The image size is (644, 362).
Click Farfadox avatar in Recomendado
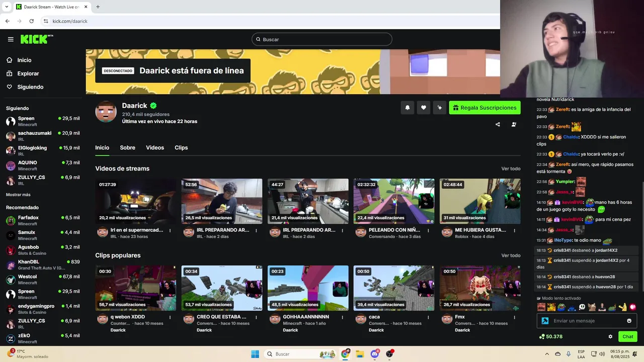pos(11,220)
